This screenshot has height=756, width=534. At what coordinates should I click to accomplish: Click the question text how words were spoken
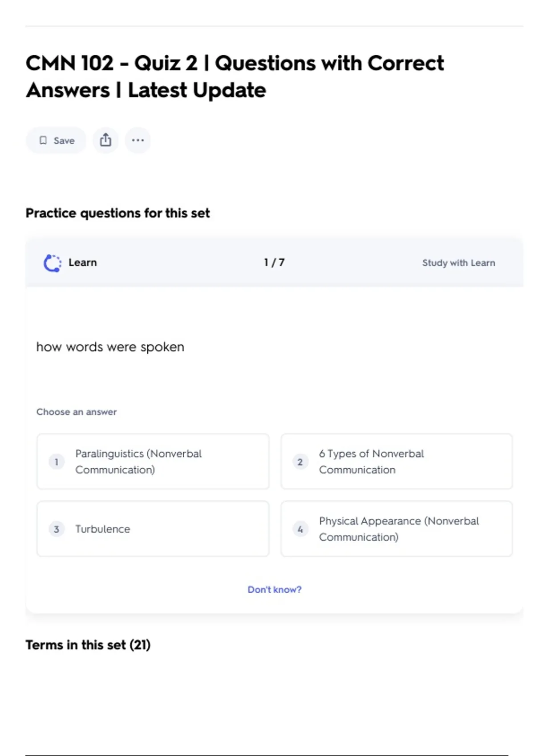pyautogui.click(x=110, y=347)
